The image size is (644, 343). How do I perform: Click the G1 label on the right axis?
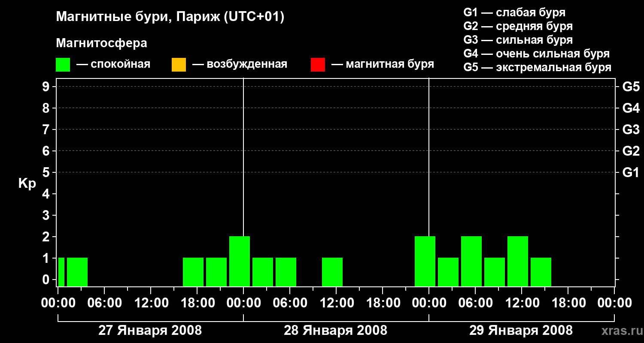pyautogui.click(x=631, y=172)
